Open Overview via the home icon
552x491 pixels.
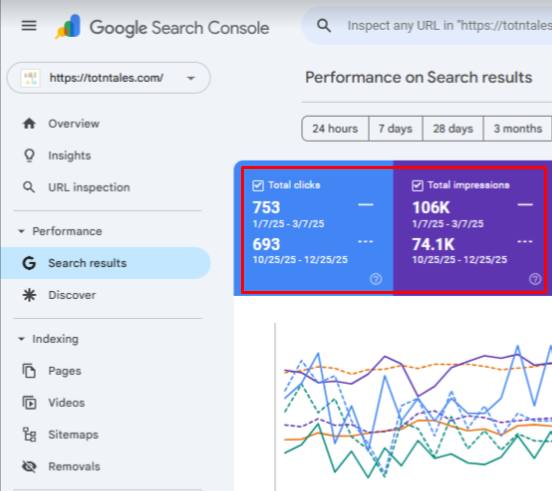[29, 124]
